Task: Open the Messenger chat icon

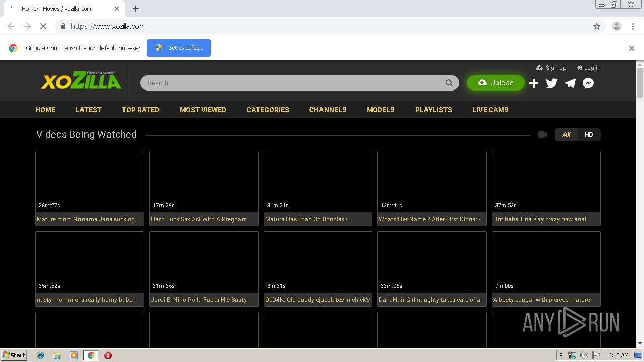Action: pyautogui.click(x=588, y=83)
